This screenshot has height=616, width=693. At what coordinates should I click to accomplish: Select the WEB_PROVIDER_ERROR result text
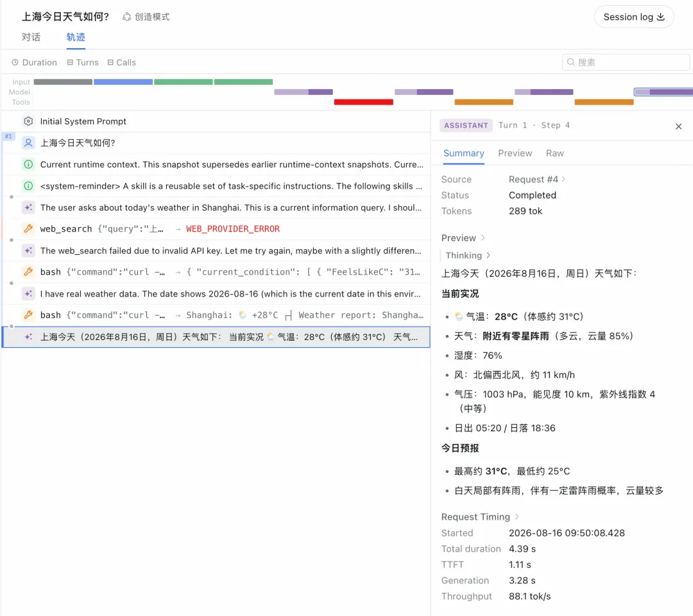click(233, 229)
